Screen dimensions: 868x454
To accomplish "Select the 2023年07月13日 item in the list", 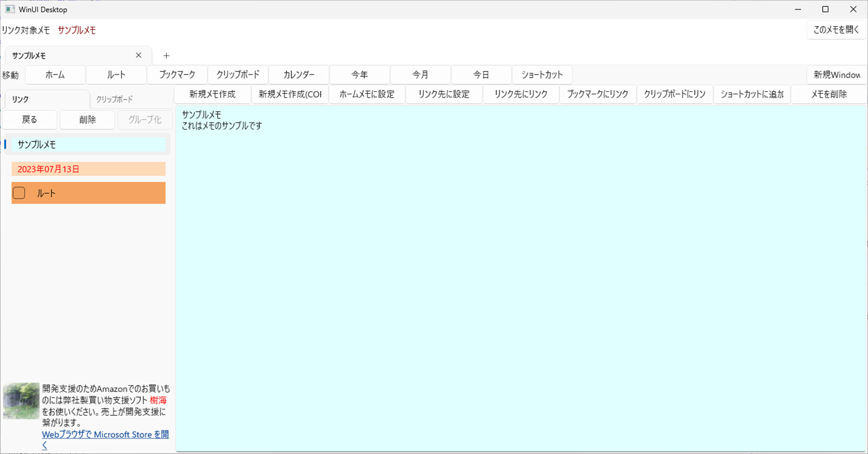I will 88,168.
